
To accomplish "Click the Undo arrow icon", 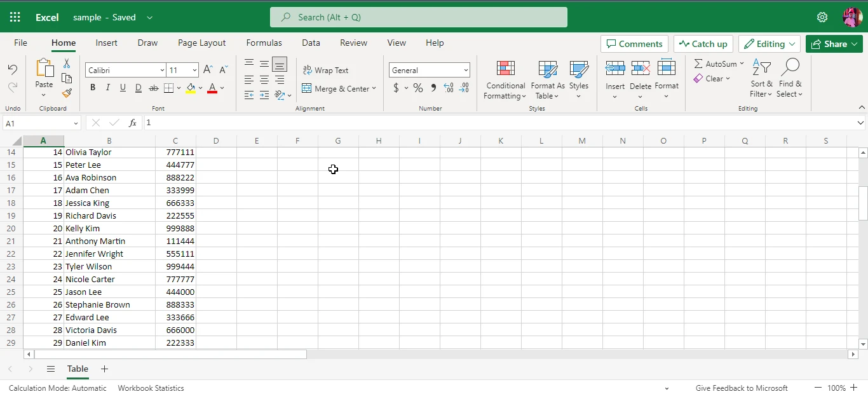I will [x=13, y=70].
